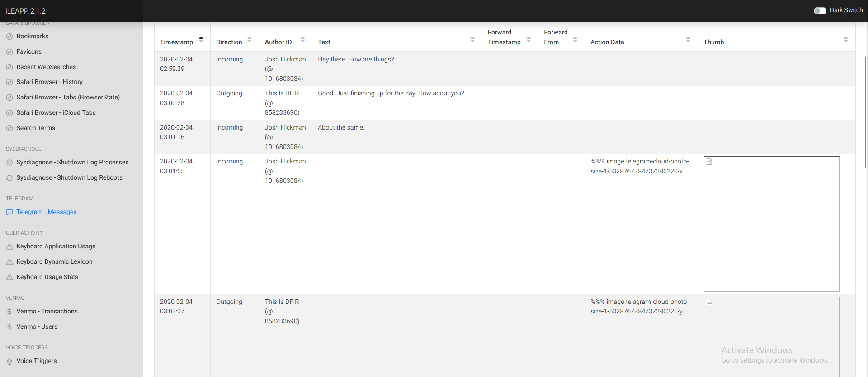This screenshot has height=377, width=868.
Task: Click the Bookmarks compass icon
Action: [x=9, y=37]
